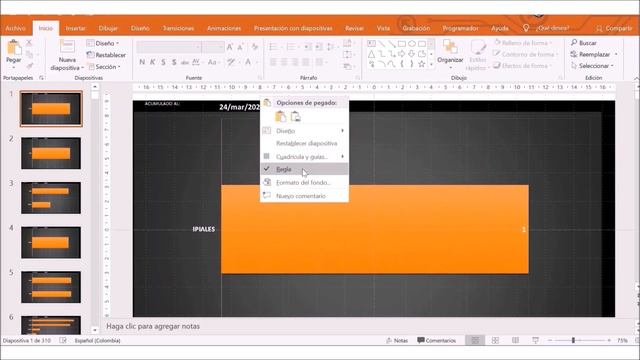Switch to Slide Sorter view icon
The width and height of the screenshot is (640, 360).
point(495,340)
